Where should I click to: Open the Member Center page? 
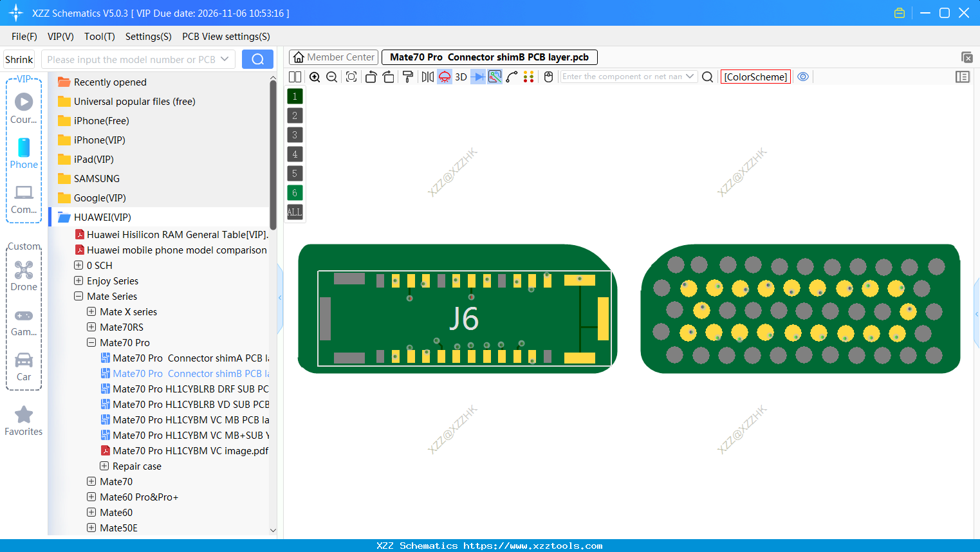333,57
